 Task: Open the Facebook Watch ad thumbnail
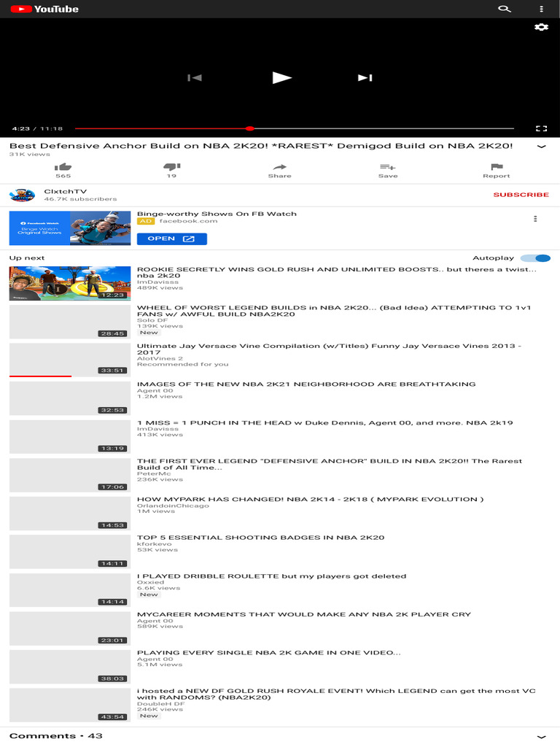70,228
